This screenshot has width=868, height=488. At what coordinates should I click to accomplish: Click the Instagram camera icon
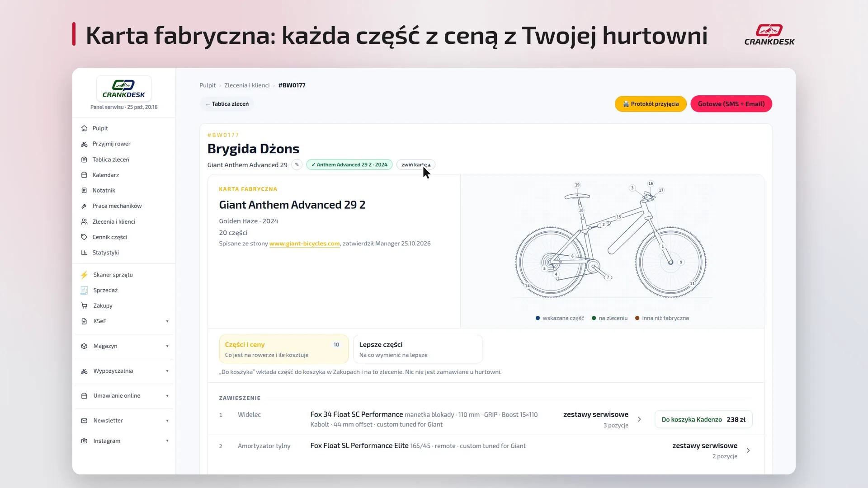tap(84, 441)
